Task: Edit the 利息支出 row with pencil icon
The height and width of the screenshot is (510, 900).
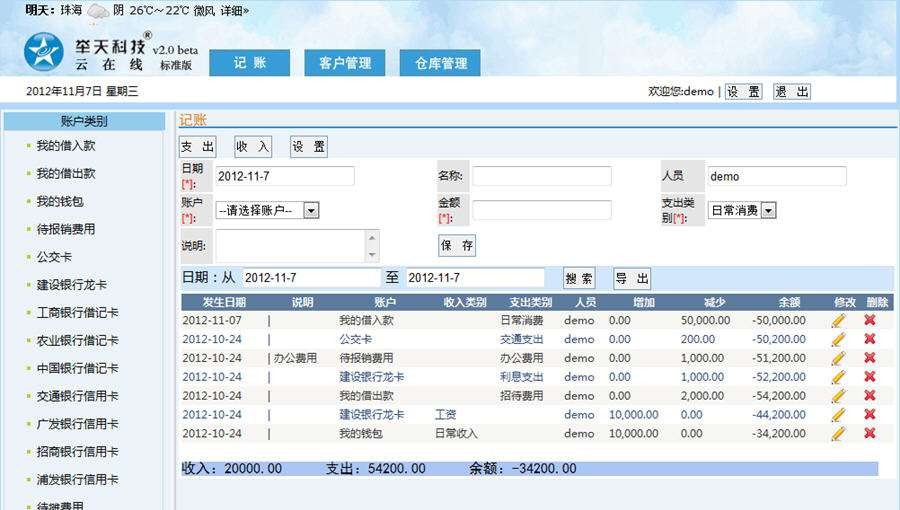Action: pos(838,377)
